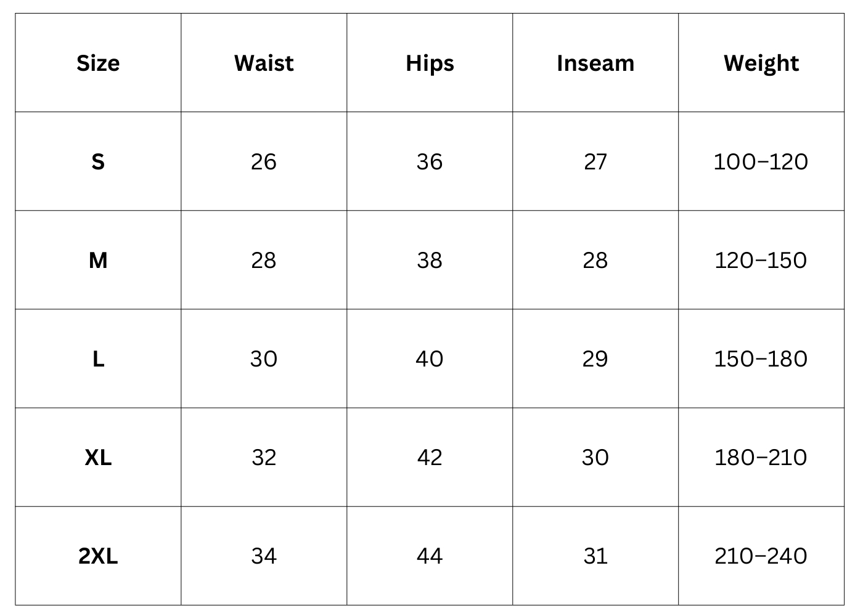Viewport: 863px width, 616px height.
Task: Click waist value 26 for size S
Action: (264, 162)
